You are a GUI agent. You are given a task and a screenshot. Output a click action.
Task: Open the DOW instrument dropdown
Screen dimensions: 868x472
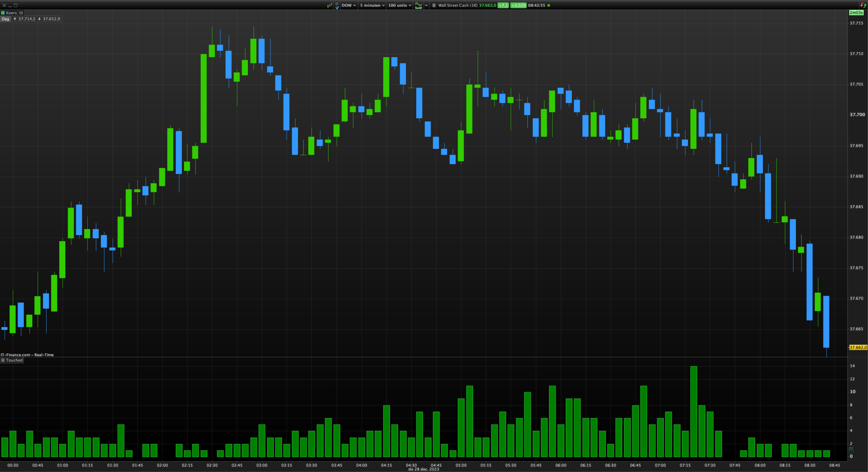349,6
